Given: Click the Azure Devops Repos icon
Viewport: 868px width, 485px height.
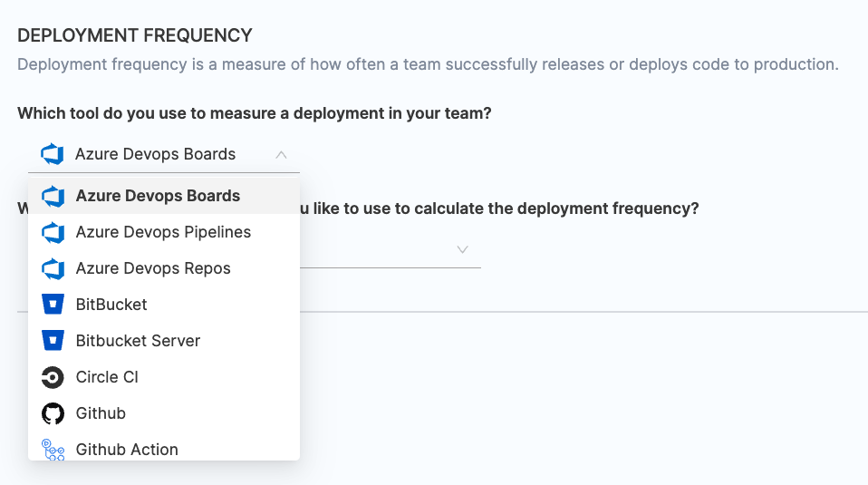Looking at the screenshot, I should 53,268.
